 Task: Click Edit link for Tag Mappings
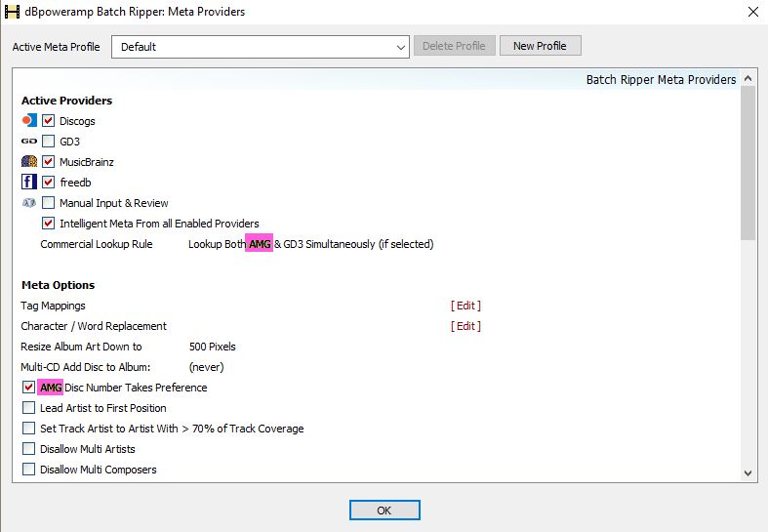(465, 306)
